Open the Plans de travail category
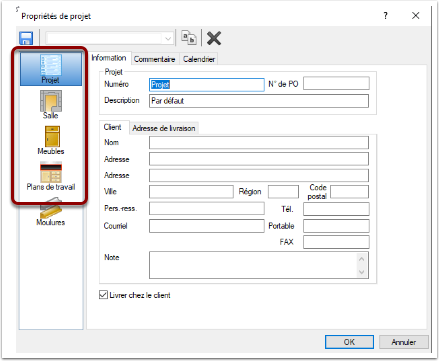Viewport: 439px width, 361px height. (x=51, y=176)
